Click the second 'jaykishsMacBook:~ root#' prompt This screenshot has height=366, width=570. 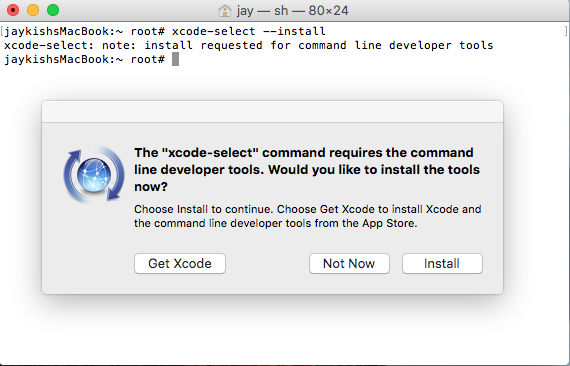click(x=84, y=59)
